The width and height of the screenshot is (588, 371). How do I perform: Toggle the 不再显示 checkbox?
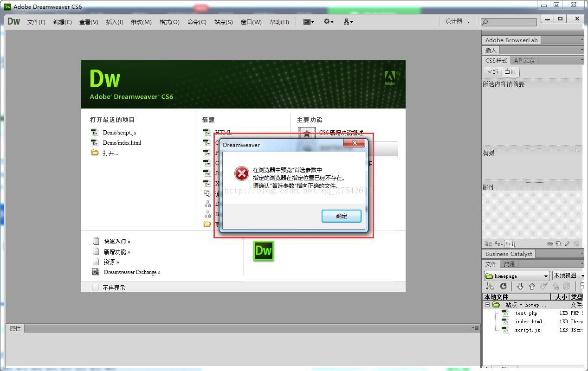click(95, 287)
